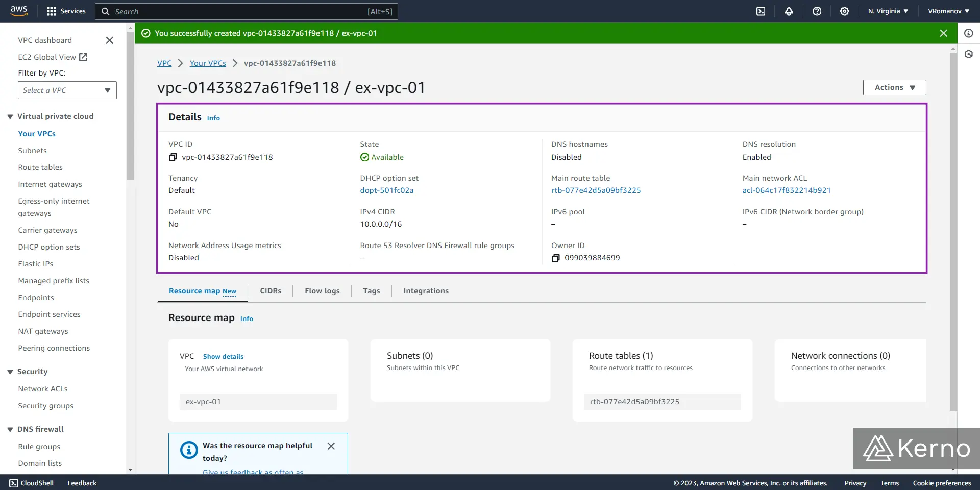980x490 pixels.
Task: Open the settings gear icon
Action: tap(845, 11)
